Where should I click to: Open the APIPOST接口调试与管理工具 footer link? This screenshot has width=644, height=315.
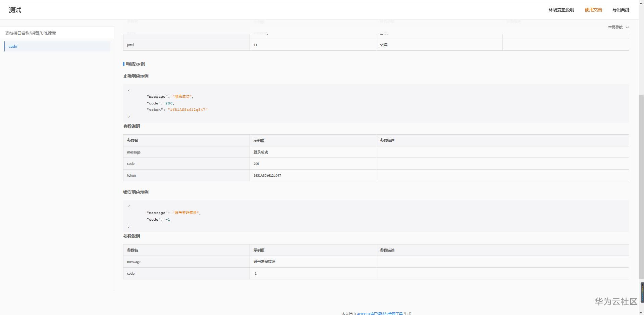[x=380, y=314]
